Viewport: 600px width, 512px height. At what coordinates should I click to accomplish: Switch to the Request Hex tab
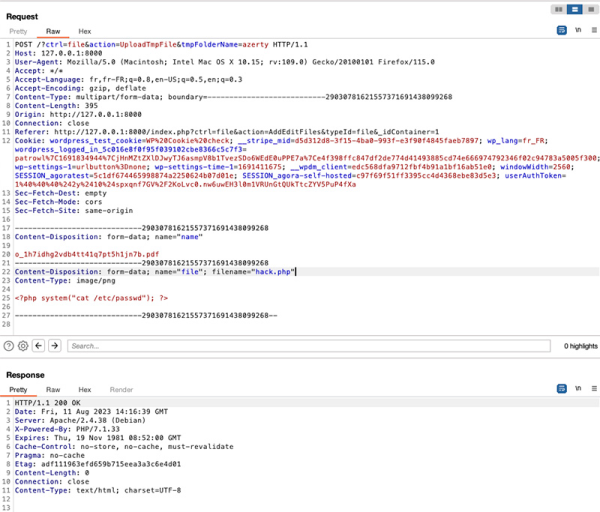click(x=85, y=31)
